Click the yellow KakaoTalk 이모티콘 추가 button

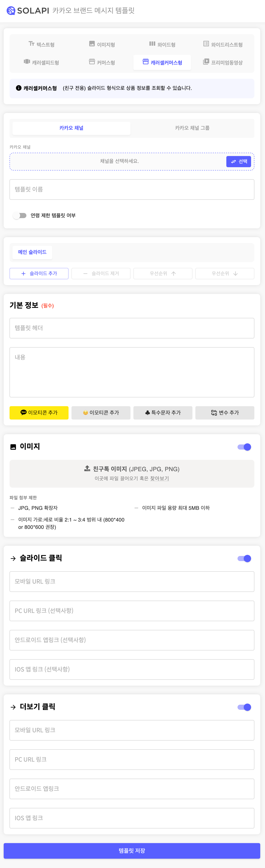39,413
